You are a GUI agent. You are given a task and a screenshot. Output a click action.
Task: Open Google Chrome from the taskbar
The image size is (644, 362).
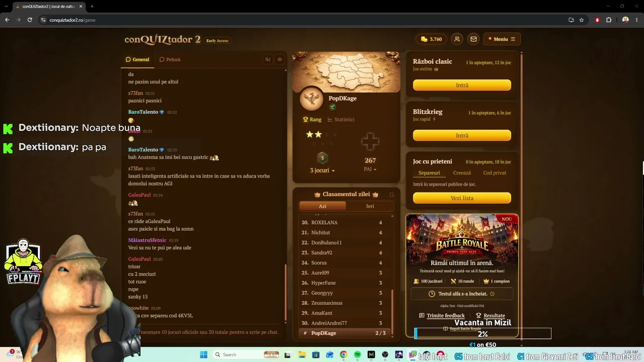tap(343, 355)
